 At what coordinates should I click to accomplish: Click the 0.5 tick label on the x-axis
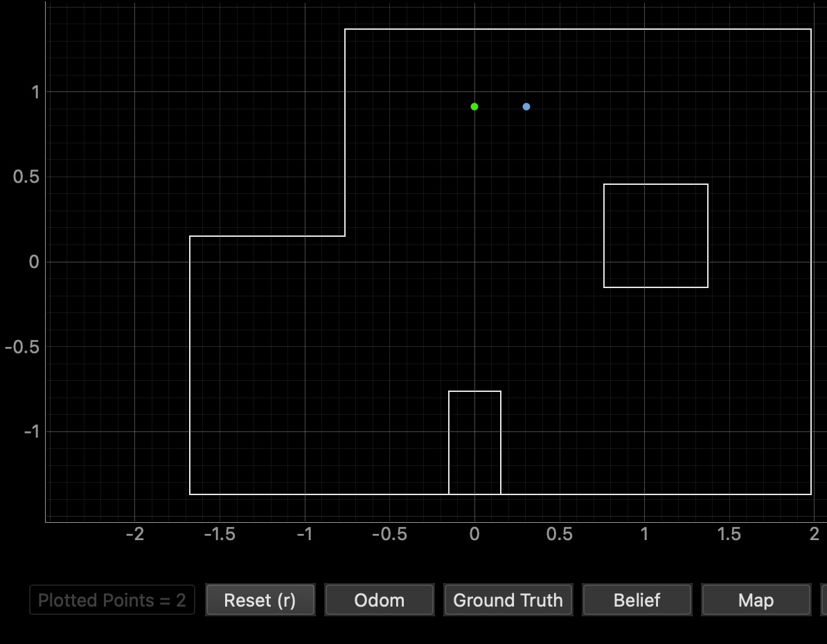(x=560, y=535)
